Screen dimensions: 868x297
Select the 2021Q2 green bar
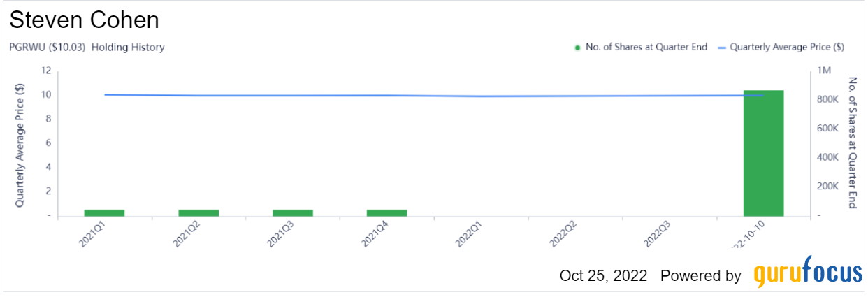[x=198, y=212]
